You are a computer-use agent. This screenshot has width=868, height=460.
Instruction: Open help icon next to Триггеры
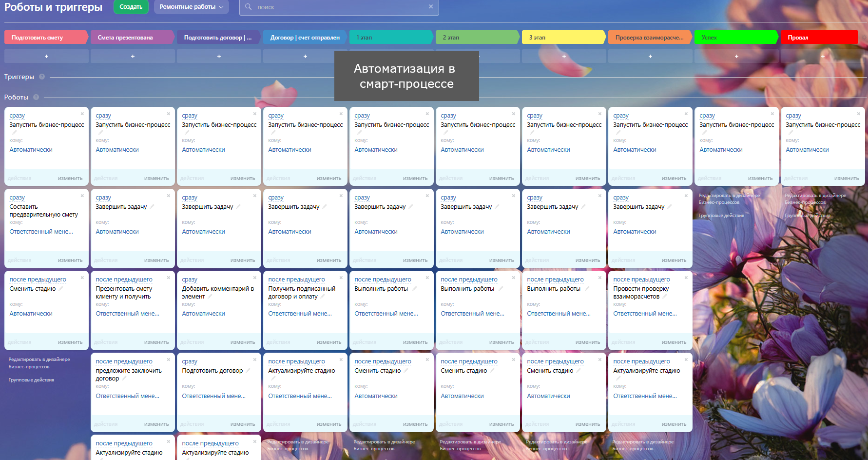42,77
